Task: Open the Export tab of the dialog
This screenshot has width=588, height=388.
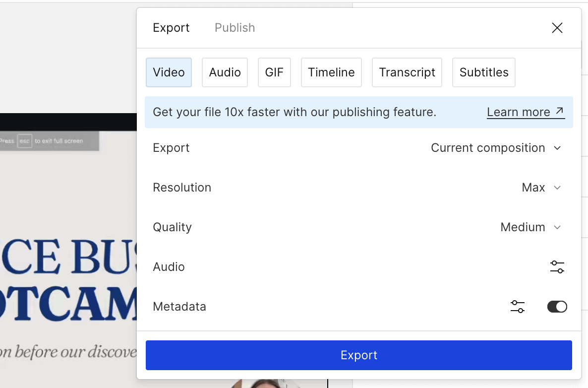Action: point(171,27)
